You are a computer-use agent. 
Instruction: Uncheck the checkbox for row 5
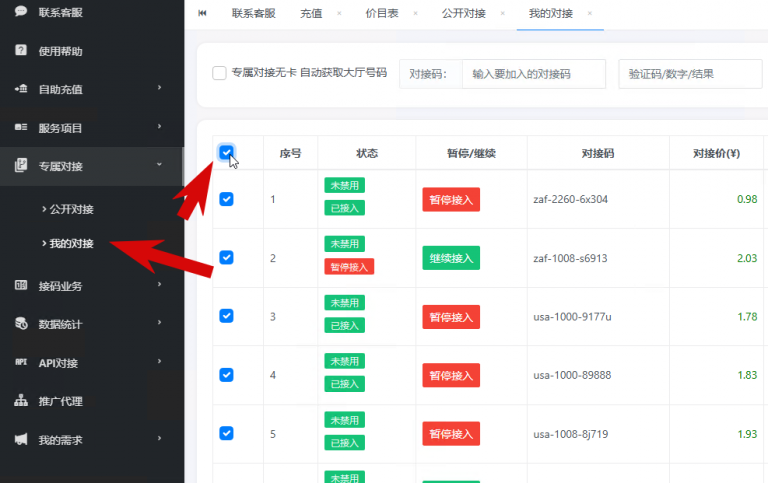pyautogui.click(x=226, y=433)
